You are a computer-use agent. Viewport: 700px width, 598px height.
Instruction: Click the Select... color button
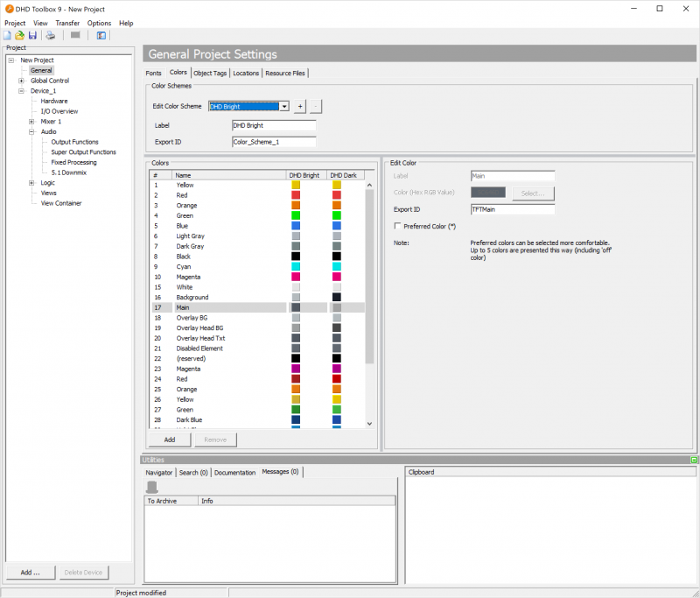[533, 193]
